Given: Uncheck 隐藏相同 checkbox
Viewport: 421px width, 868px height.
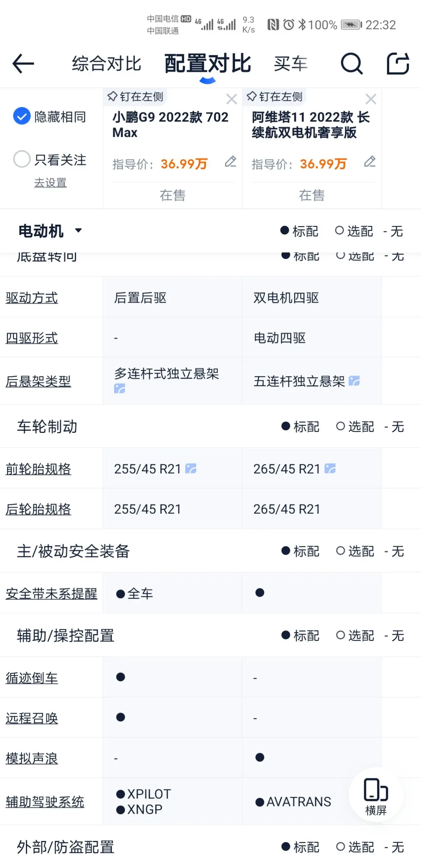Looking at the screenshot, I should 22,116.
